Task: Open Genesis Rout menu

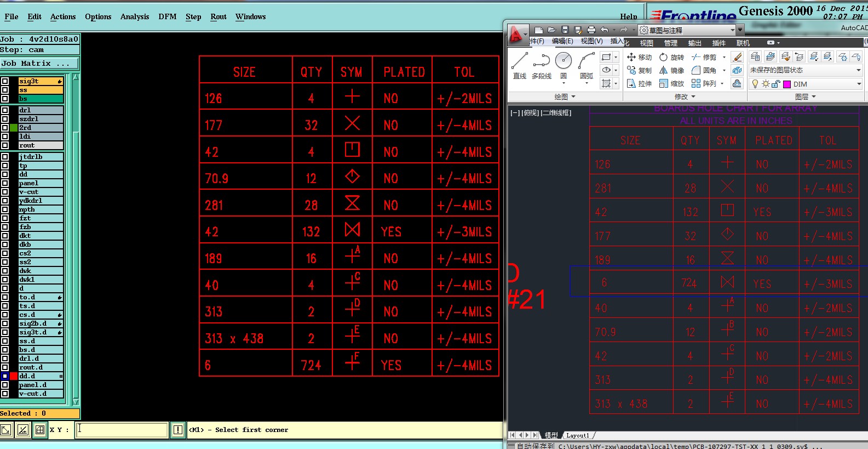Action: 219,16
